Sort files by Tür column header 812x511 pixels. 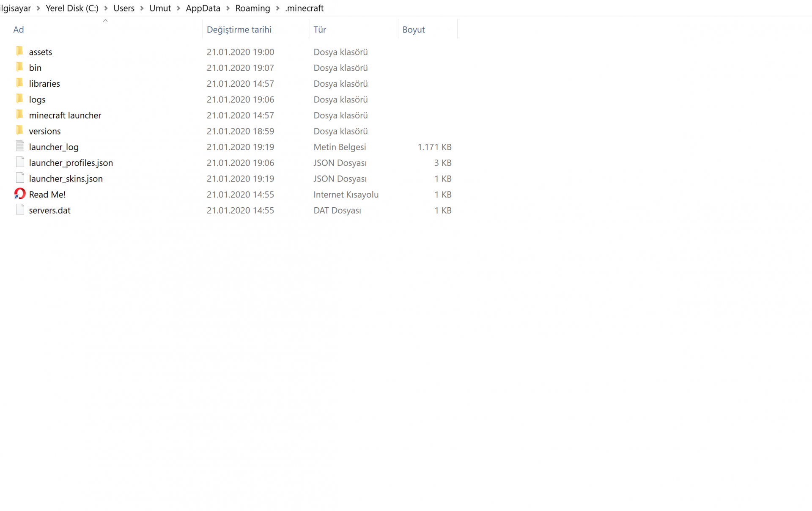[x=320, y=30]
